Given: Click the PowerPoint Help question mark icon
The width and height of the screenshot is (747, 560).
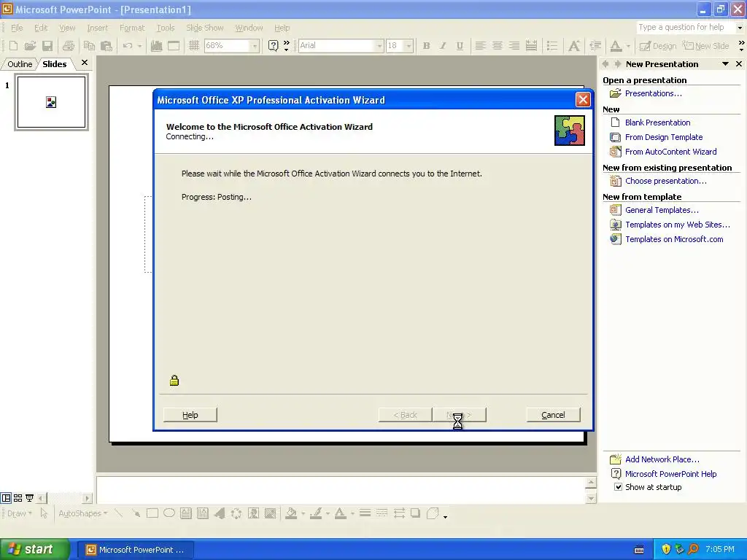Looking at the screenshot, I should pos(273,46).
